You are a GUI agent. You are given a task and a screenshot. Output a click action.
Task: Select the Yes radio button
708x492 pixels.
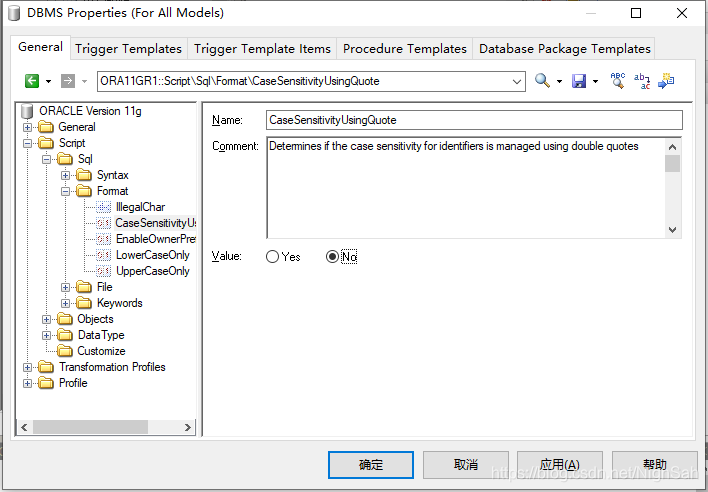(x=272, y=257)
